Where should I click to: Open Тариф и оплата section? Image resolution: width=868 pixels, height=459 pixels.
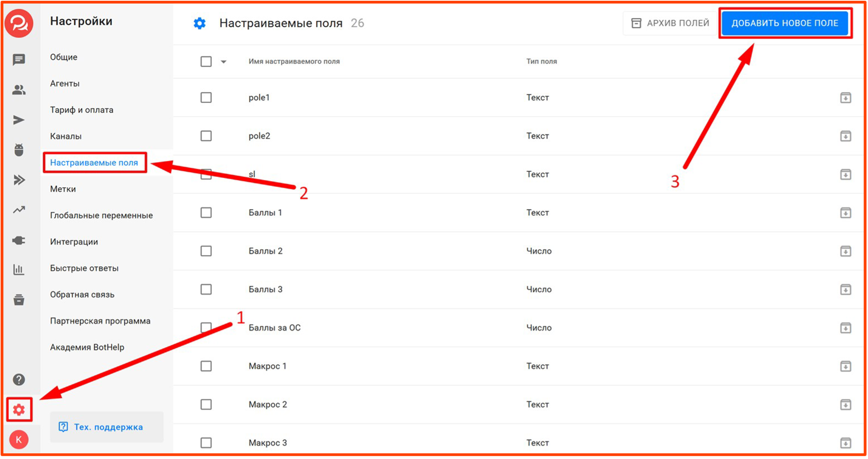82,110
